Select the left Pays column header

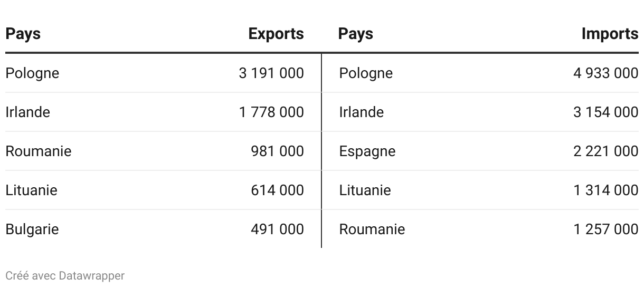tap(23, 34)
